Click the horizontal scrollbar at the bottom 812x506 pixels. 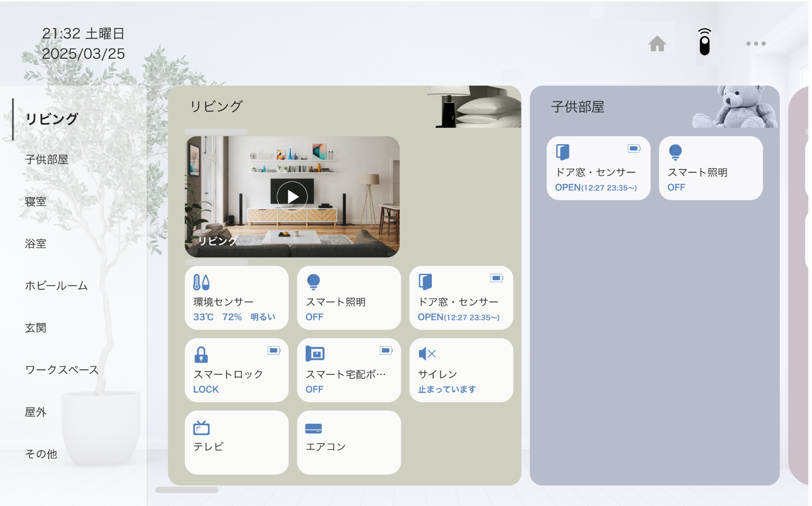coord(187,490)
